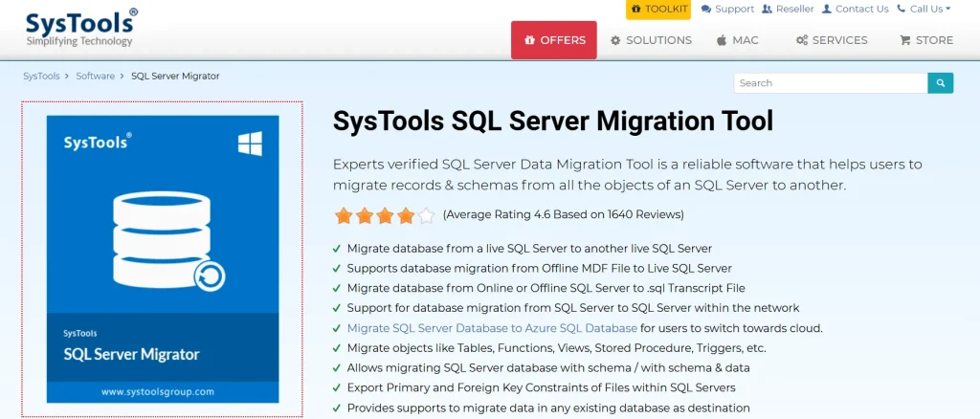This screenshot has height=419, width=980.
Task: Click the shopping cart icon beside STORE
Action: pos(905,40)
